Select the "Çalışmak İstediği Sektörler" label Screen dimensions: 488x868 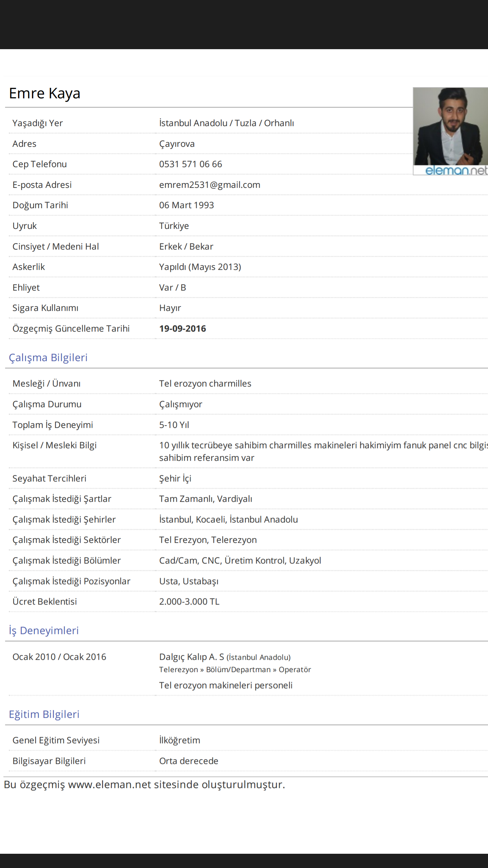tap(67, 540)
